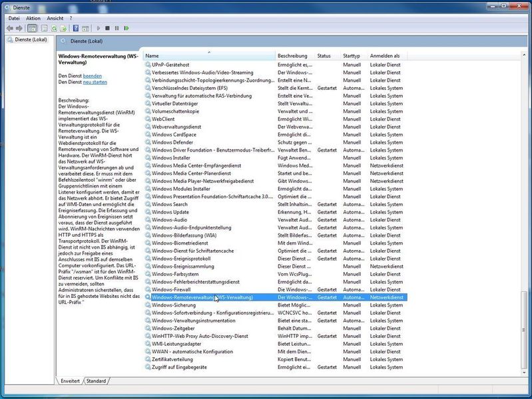Select Windows-Audio-Endpunkterstellung service
The width and height of the screenshot is (532, 399).
[x=276, y=227]
